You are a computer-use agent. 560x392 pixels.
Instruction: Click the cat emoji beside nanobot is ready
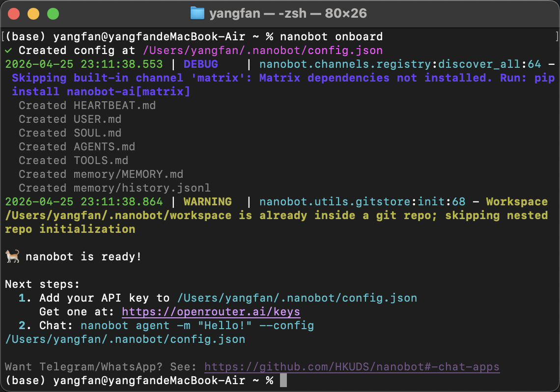point(12,256)
